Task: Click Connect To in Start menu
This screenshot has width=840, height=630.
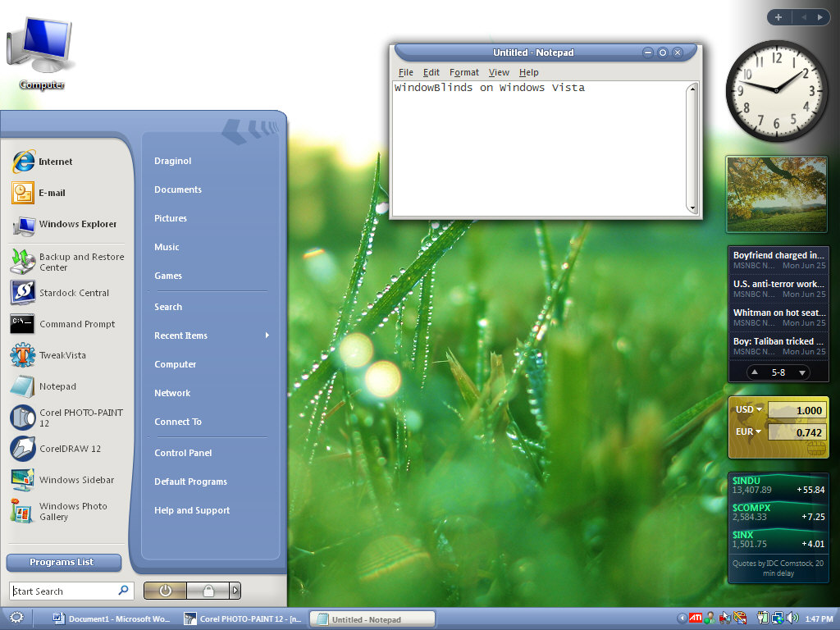Action: pyautogui.click(x=178, y=422)
